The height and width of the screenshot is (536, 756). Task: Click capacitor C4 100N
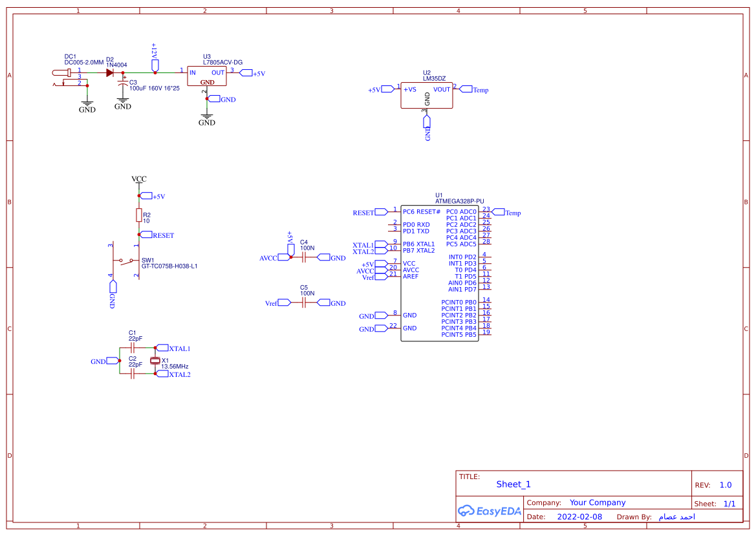tap(304, 257)
